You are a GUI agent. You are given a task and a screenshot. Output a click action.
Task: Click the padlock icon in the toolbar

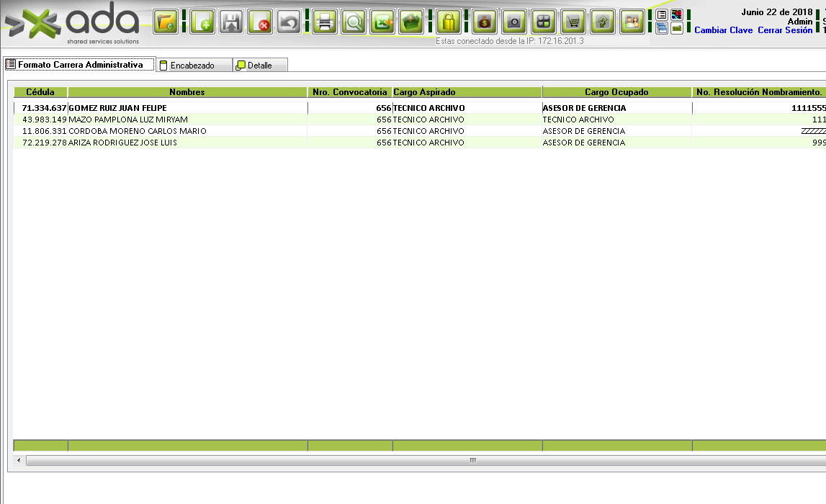tap(449, 22)
